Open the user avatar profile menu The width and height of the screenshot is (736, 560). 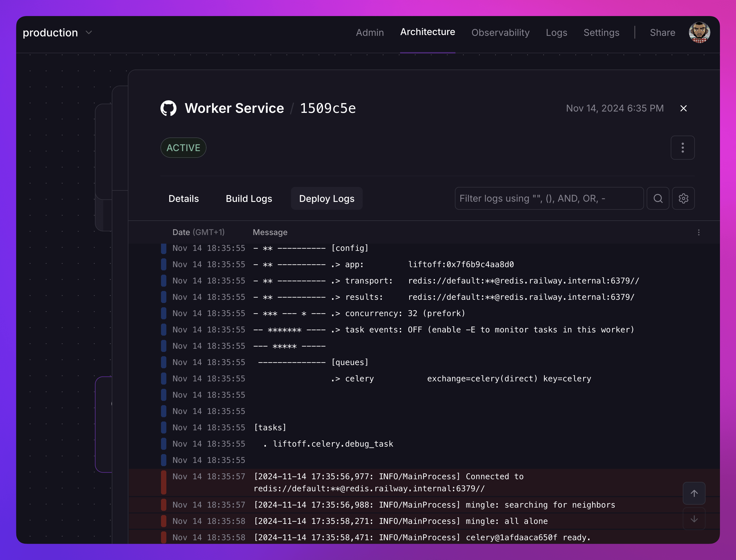click(x=699, y=32)
